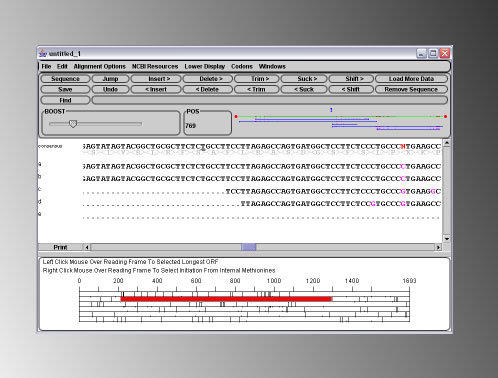Viewport: 498px width, 378px height.
Task: Open the NCBI Resources menu
Action: click(155, 66)
